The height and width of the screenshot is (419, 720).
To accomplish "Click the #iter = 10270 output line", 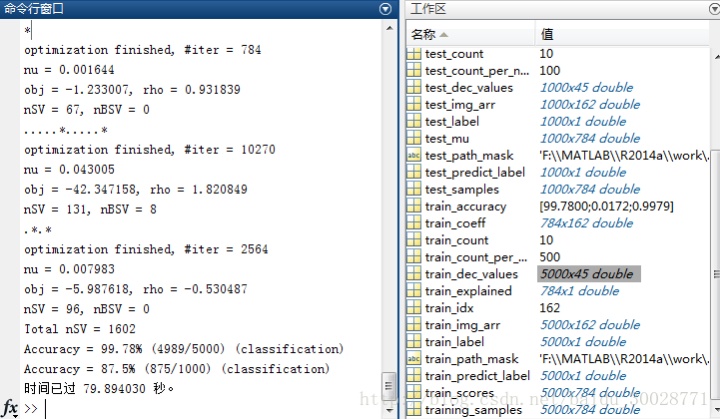I will pyautogui.click(x=150, y=150).
